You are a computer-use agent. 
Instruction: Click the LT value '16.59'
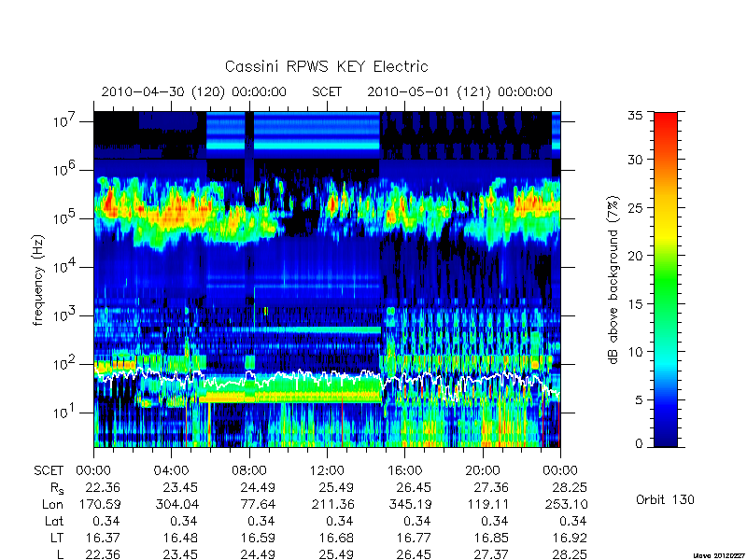260,538
